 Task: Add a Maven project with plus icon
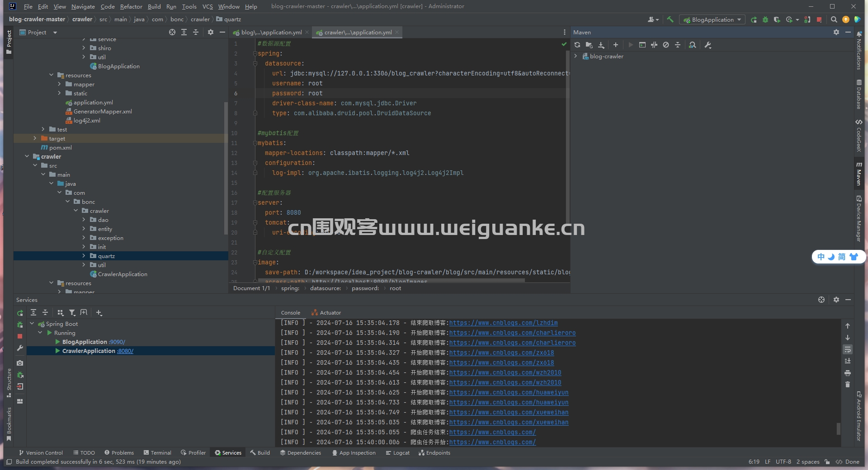(616, 45)
